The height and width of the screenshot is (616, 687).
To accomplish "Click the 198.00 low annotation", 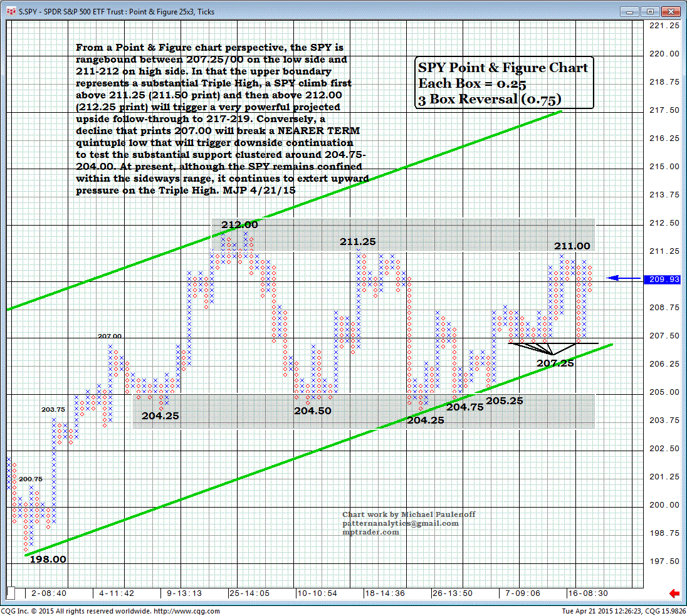I will click(48, 560).
